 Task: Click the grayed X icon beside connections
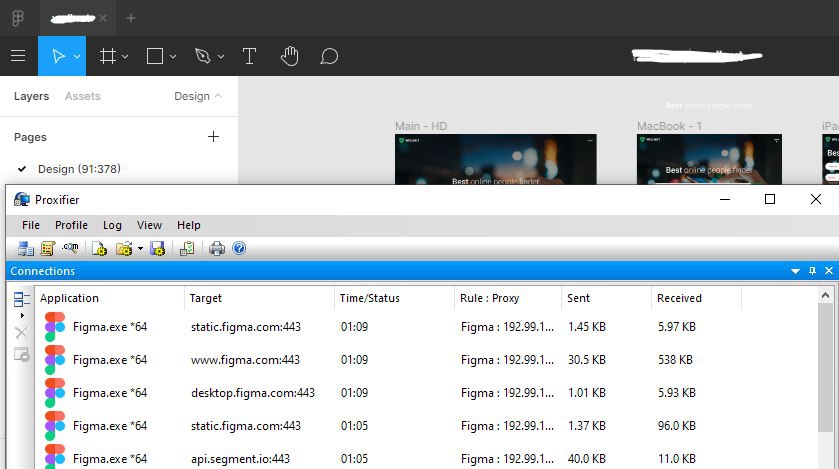point(21,333)
